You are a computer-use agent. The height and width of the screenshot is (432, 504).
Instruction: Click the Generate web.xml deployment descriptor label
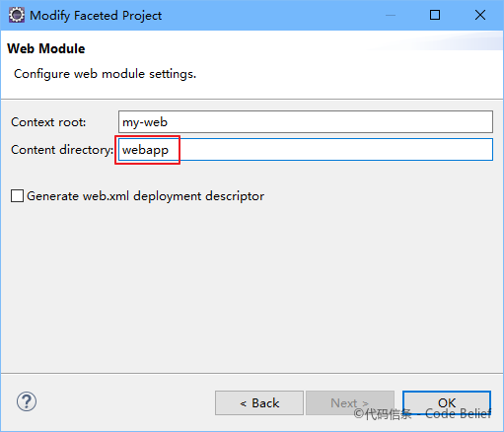[x=145, y=196]
